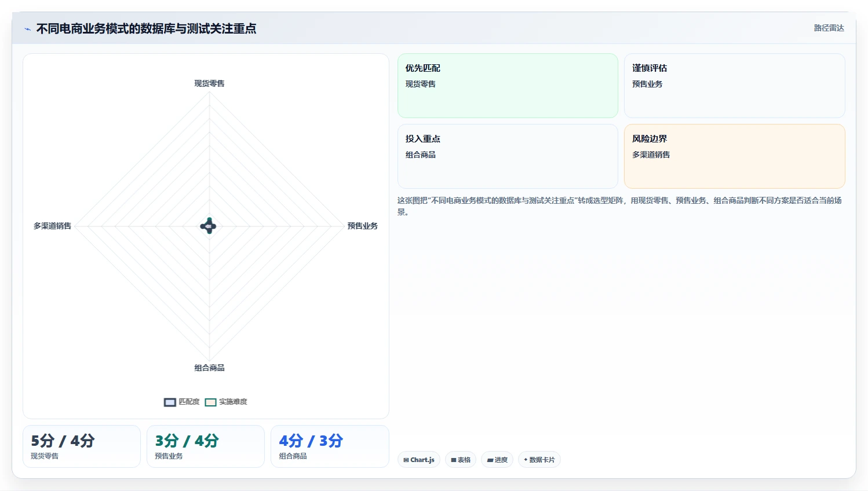Toggle the 匹配度 legend series
This screenshot has width=868, height=491.
(181, 402)
